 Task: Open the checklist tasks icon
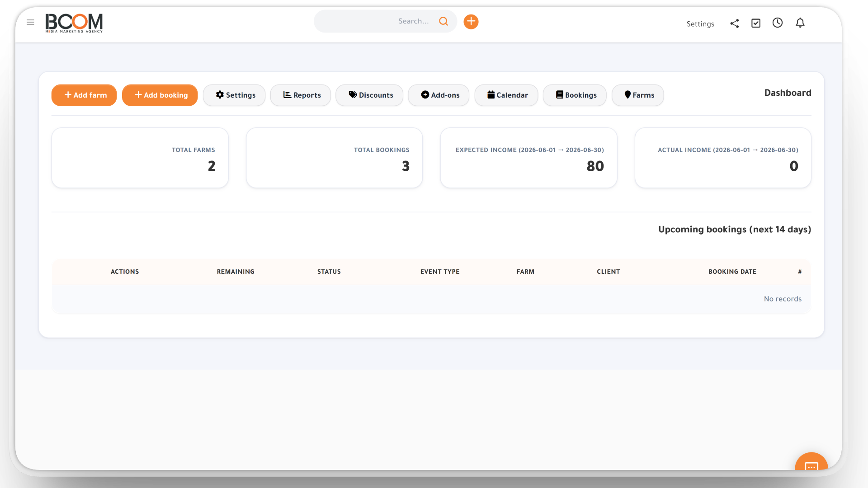pos(756,23)
